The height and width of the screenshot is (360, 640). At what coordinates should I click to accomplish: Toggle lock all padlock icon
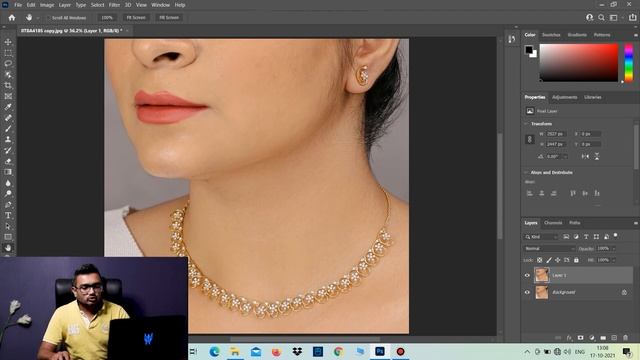coord(576,260)
